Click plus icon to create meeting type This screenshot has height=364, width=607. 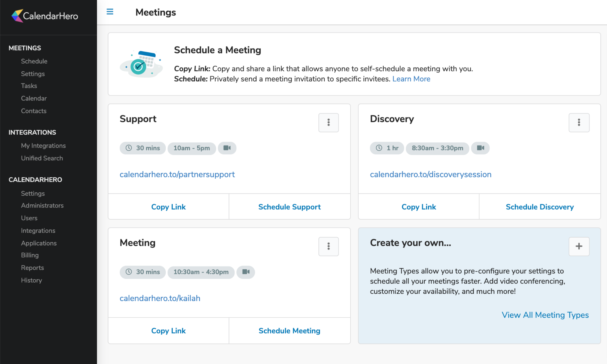(x=579, y=246)
